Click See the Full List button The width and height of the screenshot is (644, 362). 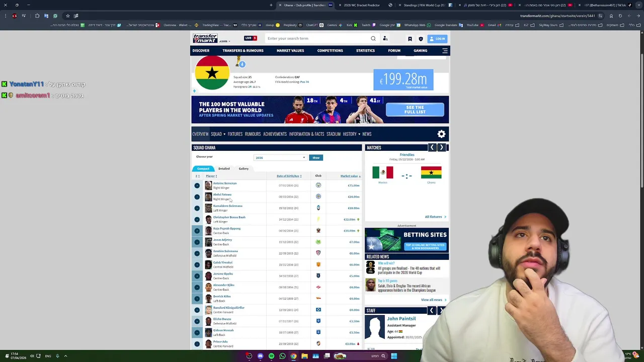[x=415, y=110]
